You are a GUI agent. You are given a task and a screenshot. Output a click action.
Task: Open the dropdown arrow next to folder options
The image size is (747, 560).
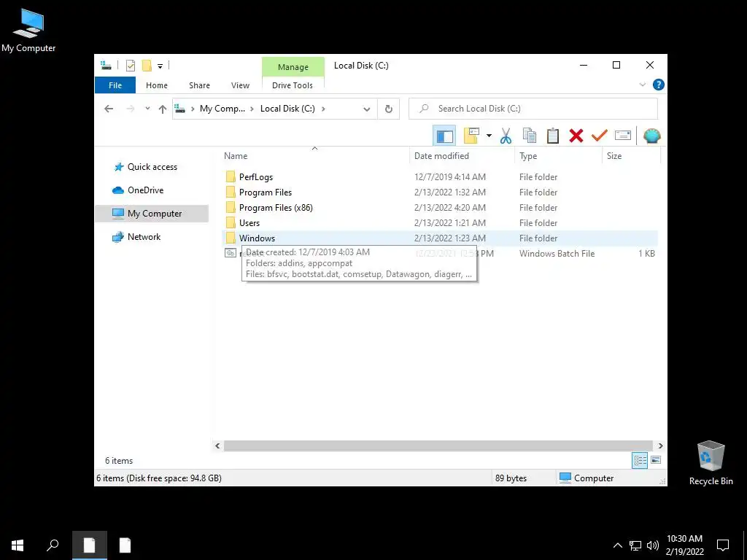[489, 136]
